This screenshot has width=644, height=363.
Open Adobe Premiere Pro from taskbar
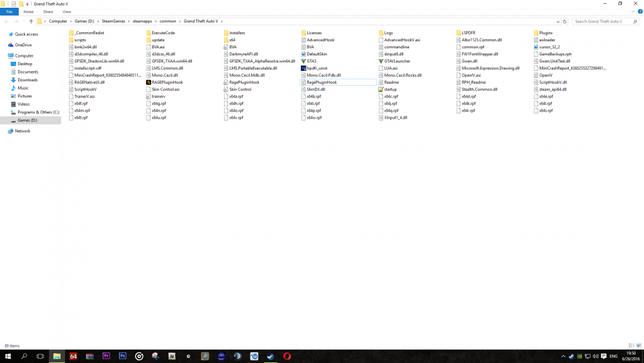click(106, 356)
